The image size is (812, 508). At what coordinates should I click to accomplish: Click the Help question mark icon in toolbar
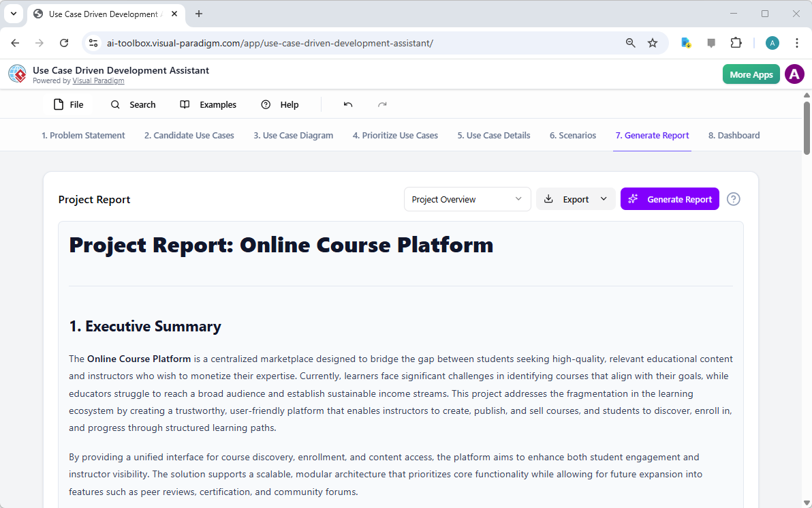click(x=266, y=104)
